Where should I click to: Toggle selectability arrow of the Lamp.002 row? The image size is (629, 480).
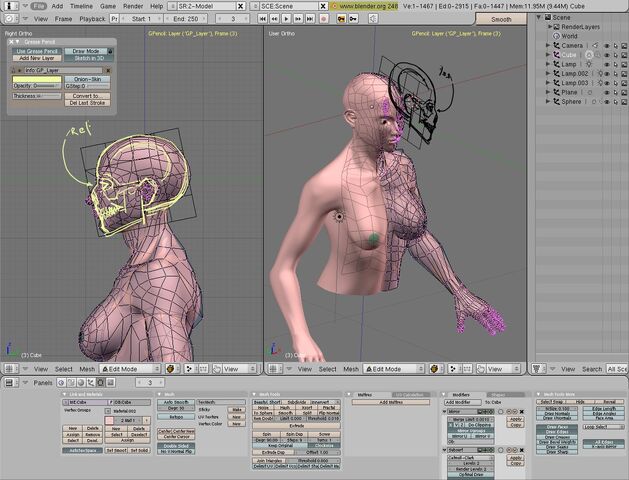(615, 74)
